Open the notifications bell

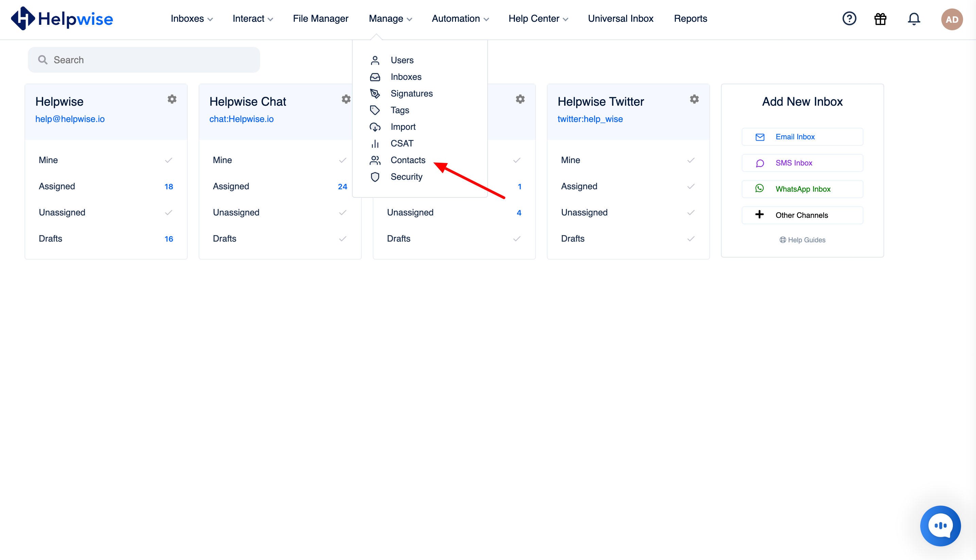(914, 19)
